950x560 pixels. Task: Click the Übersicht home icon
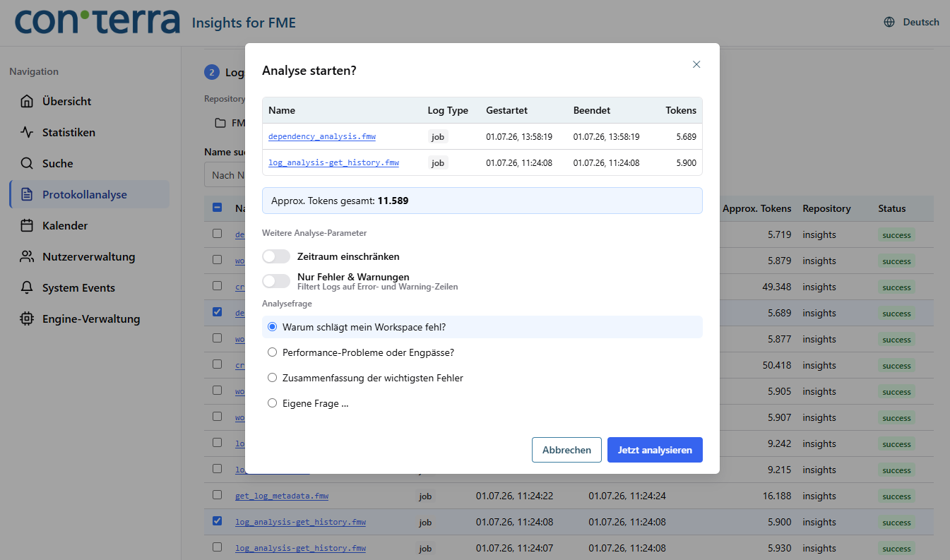tap(27, 101)
